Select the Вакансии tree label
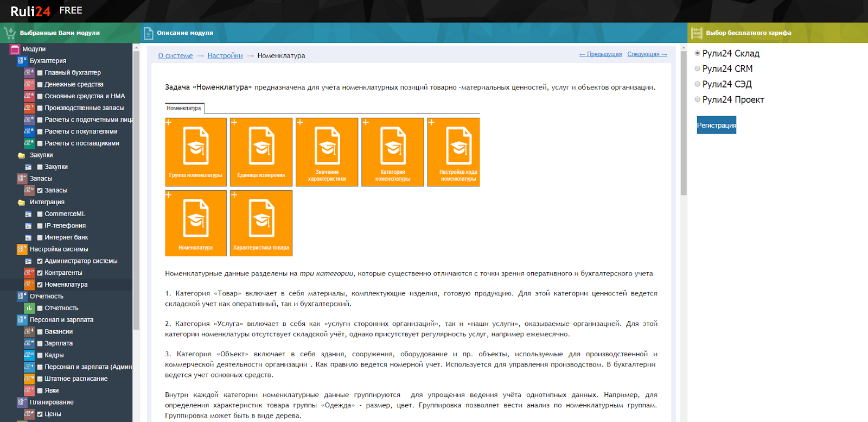This screenshot has width=868, height=422. click(59, 332)
